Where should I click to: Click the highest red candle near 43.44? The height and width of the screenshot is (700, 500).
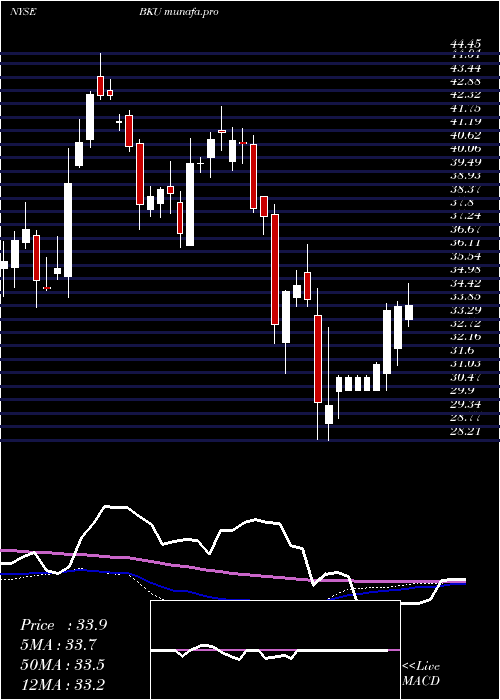(100, 86)
